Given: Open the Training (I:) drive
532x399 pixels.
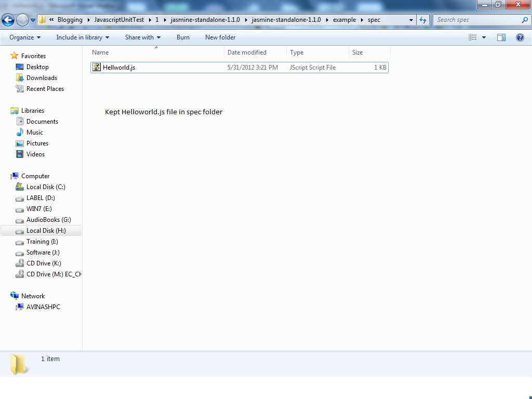Looking at the screenshot, I should pyautogui.click(x=42, y=242).
